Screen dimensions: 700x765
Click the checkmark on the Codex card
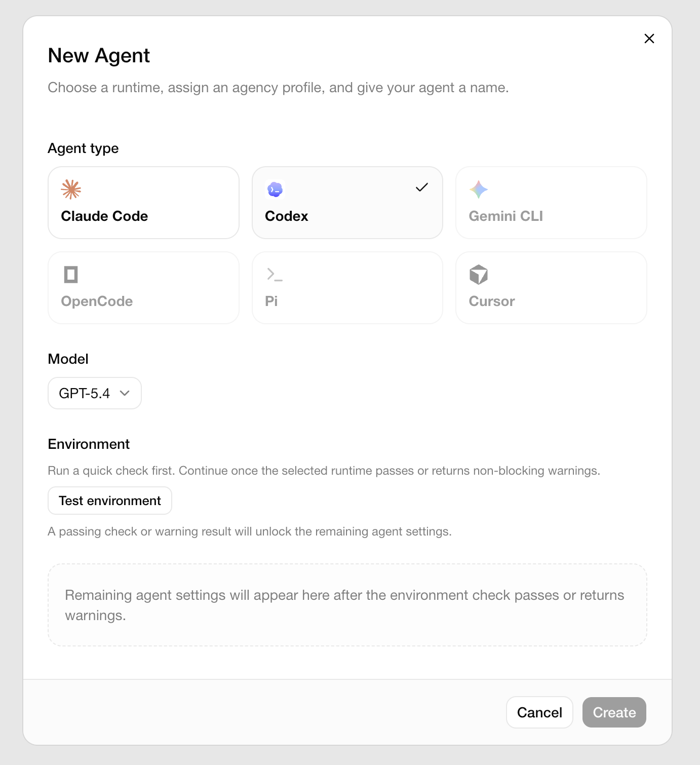[x=421, y=187]
